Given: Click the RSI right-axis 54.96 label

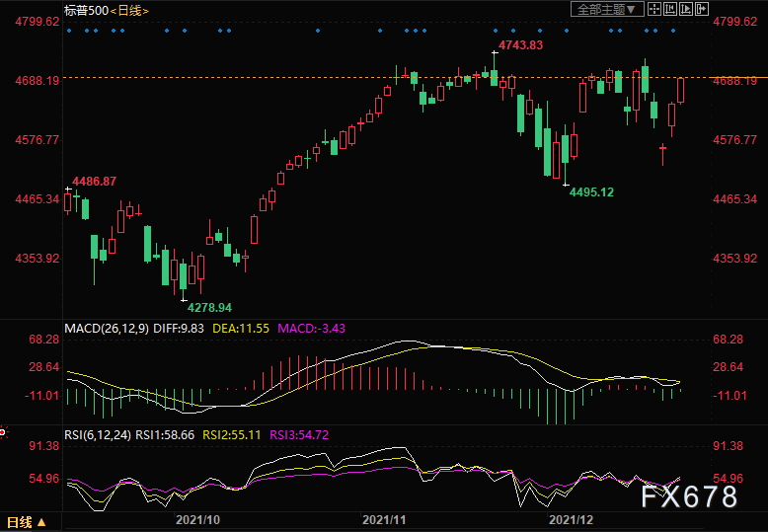Looking at the screenshot, I should pyautogui.click(x=728, y=479).
